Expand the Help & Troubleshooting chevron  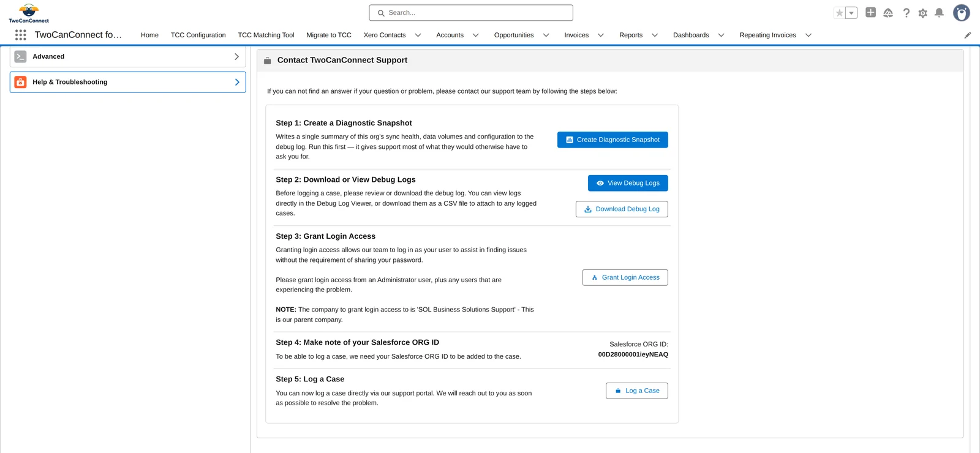click(237, 82)
